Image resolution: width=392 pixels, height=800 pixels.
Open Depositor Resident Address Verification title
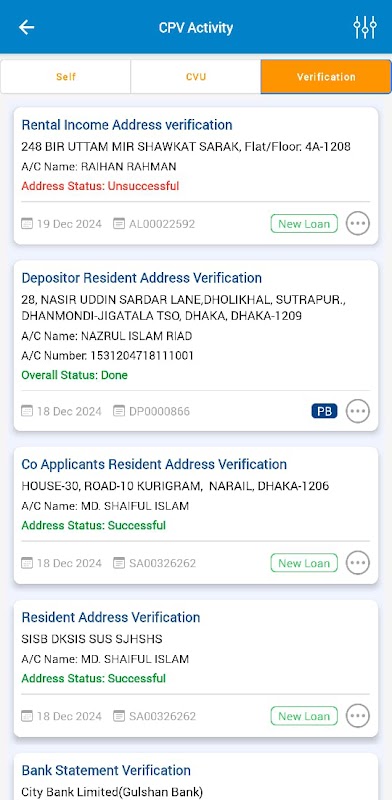(x=142, y=278)
